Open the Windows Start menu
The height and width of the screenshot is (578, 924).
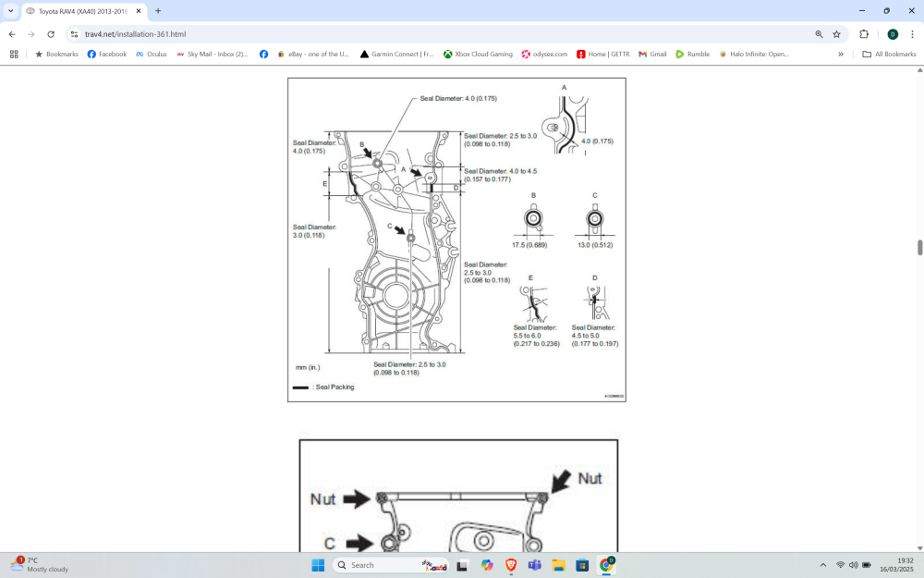pos(318,565)
